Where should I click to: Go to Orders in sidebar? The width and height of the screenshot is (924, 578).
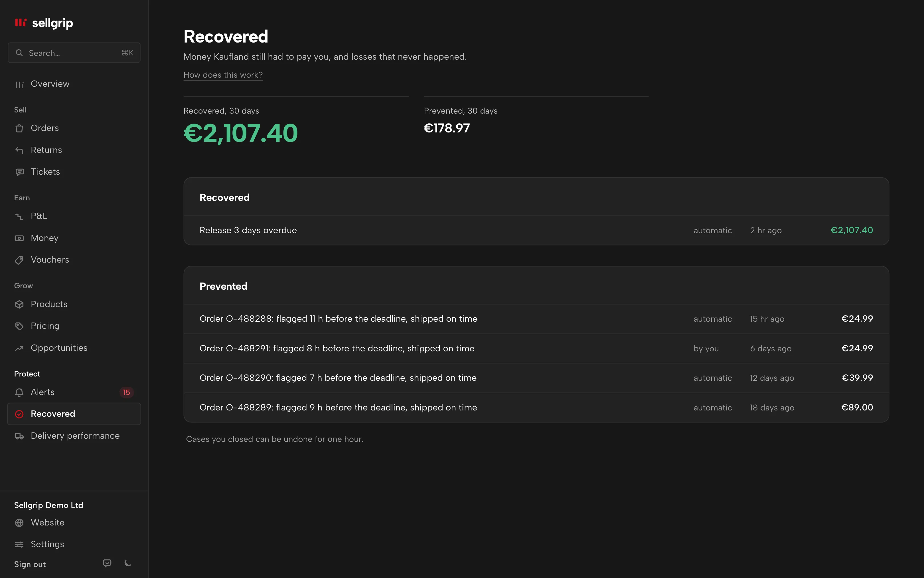74,128
